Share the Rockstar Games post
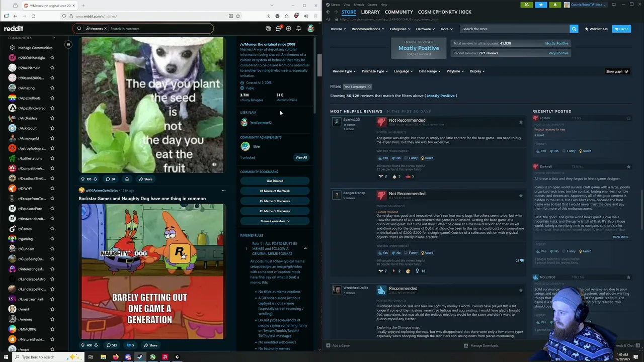Viewport: 644px width, 362px height. (x=150, y=345)
